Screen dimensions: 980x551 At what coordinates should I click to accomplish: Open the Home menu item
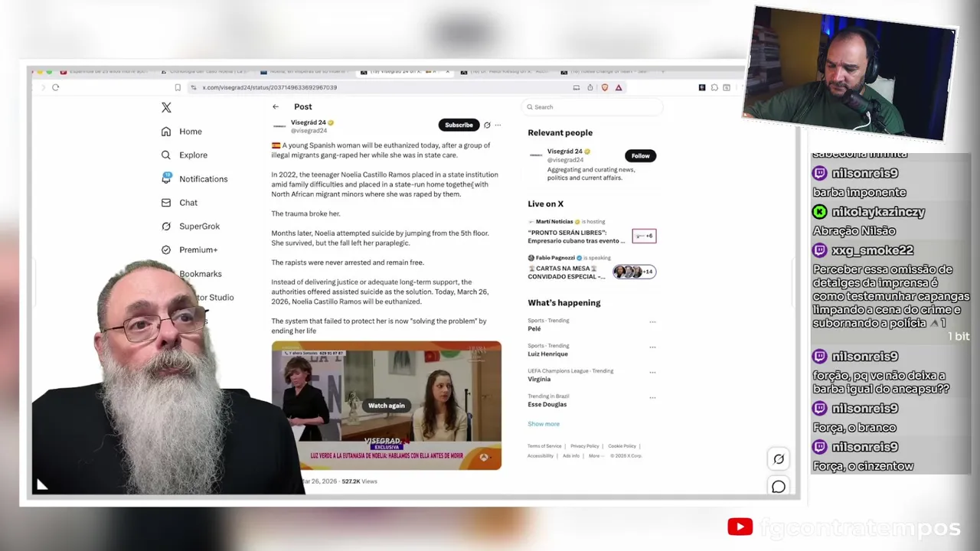click(x=182, y=132)
